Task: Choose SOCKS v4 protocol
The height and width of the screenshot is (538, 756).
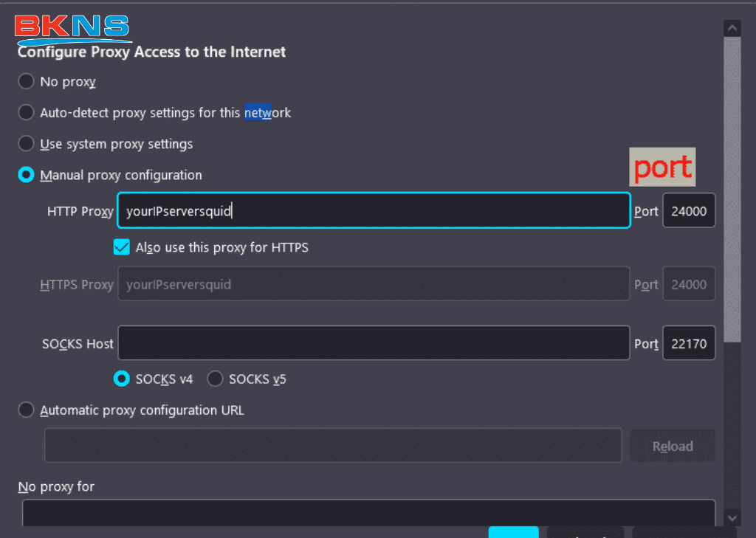Action: tap(122, 379)
